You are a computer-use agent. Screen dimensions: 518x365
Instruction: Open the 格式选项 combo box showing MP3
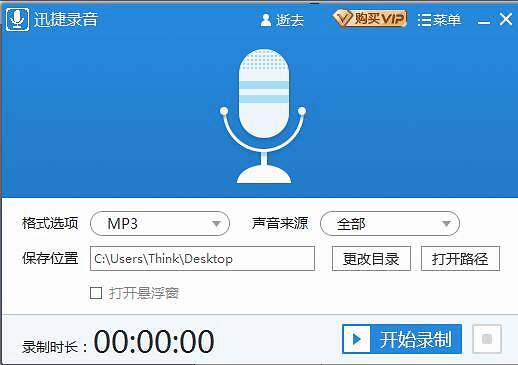[160, 223]
